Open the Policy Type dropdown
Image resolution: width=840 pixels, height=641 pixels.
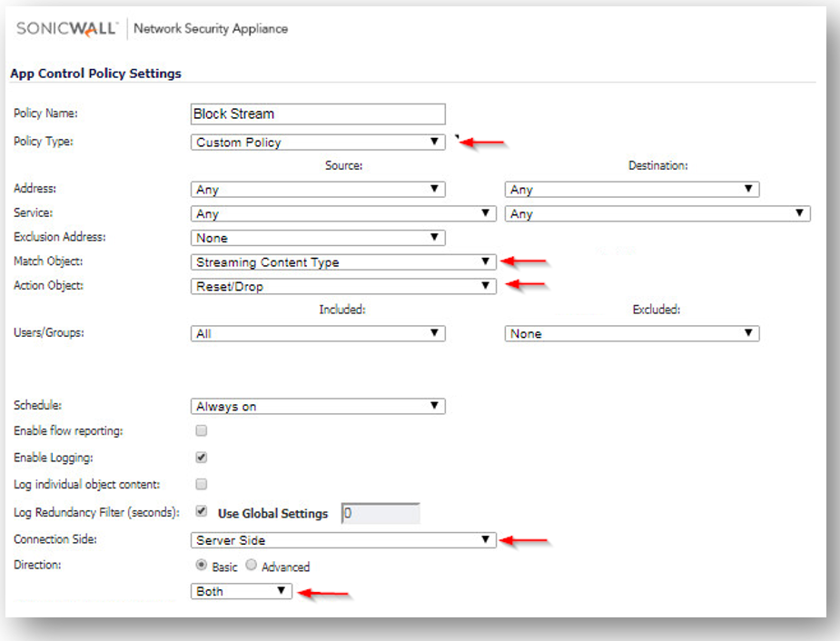[318, 142]
